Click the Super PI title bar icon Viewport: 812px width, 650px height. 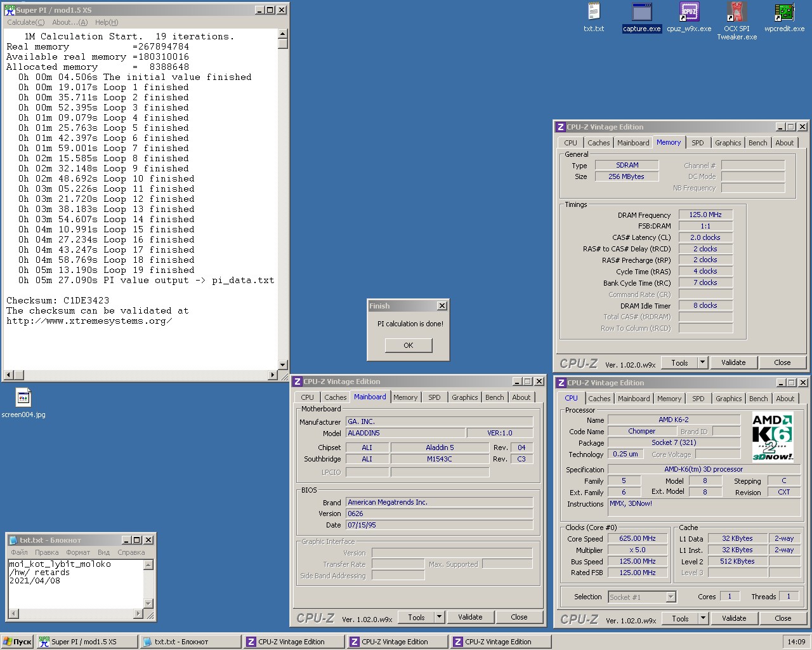(10, 10)
